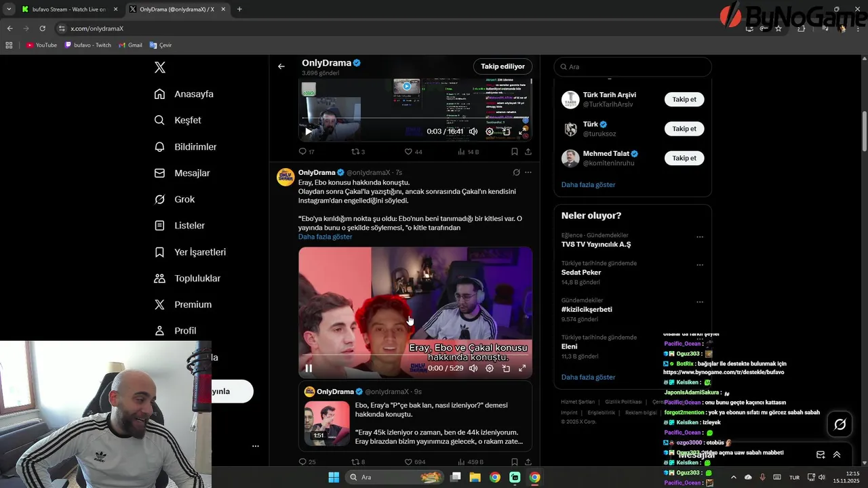Open bufavo - Twitch bookmark
The image size is (868, 488).
click(x=88, y=45)
